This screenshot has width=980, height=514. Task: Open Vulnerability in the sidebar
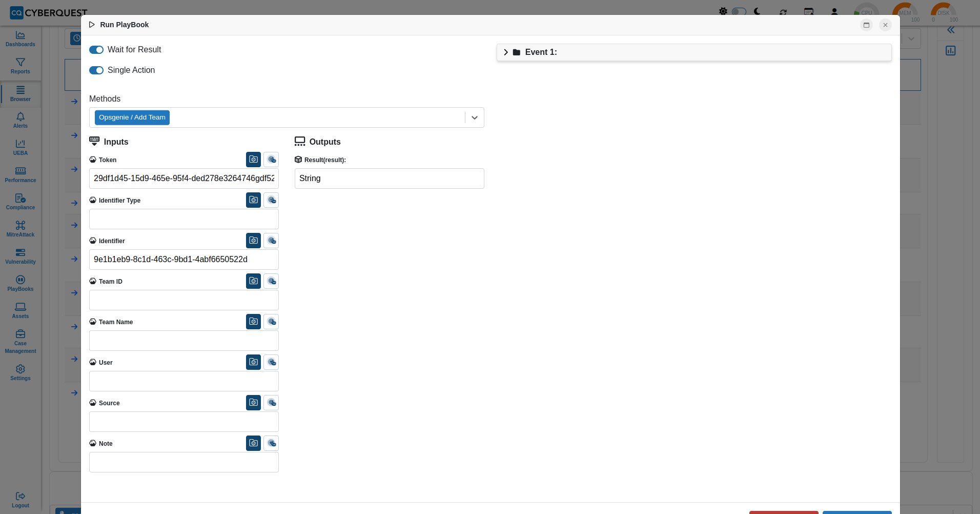tap(21, 256)
